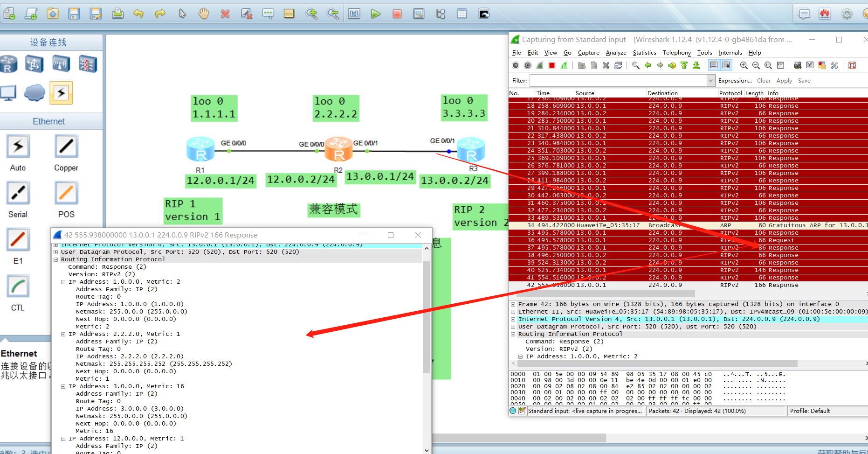This screenshot has height=454, width=868.
Task: Open Wireshark preferences with the wrench icon
Action: (834, 65)
